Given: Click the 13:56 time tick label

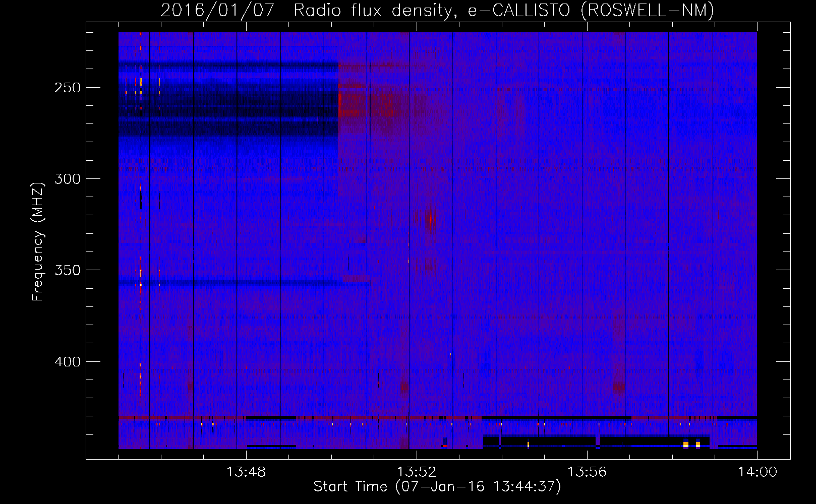Looking at the screenshot, I should 587,472.
